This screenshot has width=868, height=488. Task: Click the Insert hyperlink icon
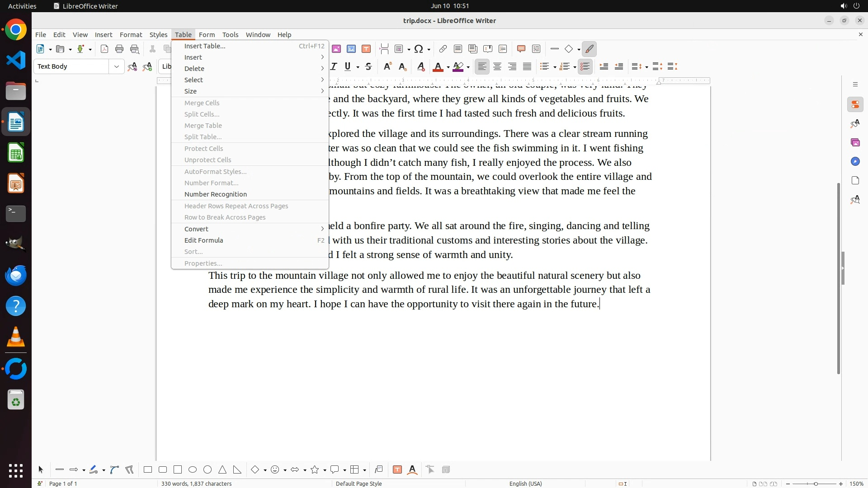pos(443,49)
